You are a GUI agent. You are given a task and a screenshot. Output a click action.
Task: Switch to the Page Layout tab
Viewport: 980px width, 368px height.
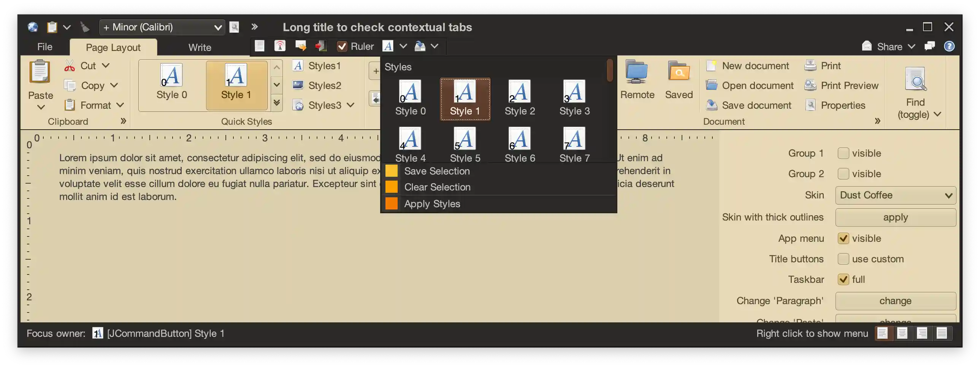pyautogui.click(x=113, y=48)
